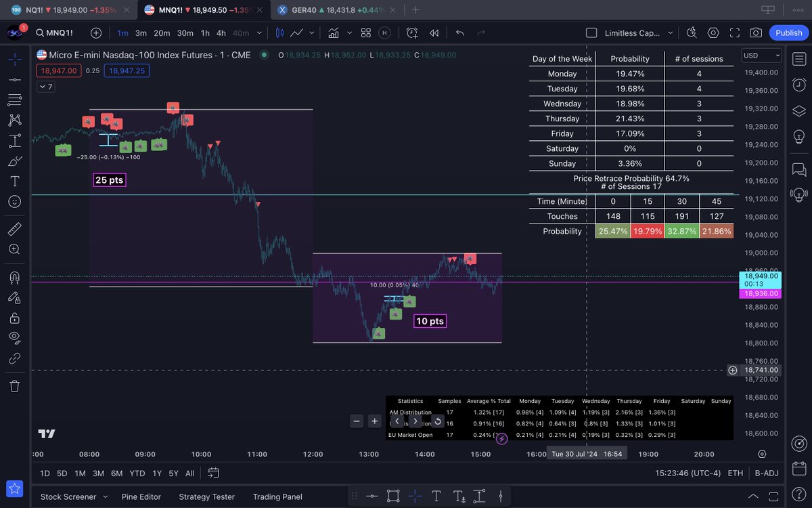The width and height of the screenshot is (812, 508).
Task: Switch chart to the 20m interval
Action: pyautogui.click(x=162, y=33)
